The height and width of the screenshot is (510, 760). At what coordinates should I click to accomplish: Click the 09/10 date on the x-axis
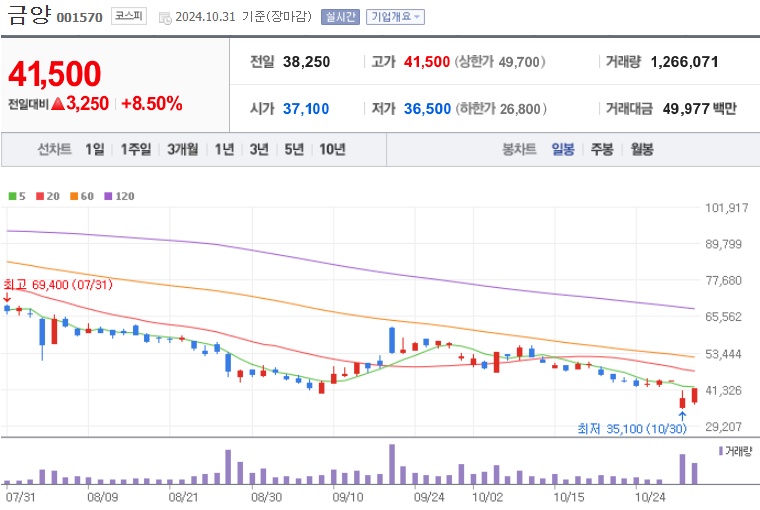[x=347, y=497]
